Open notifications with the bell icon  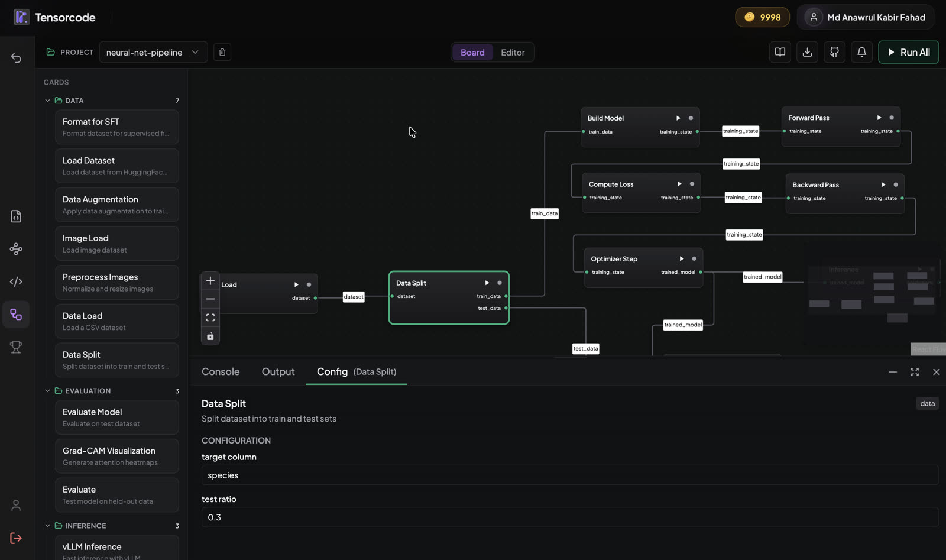(x=861, y=52)
